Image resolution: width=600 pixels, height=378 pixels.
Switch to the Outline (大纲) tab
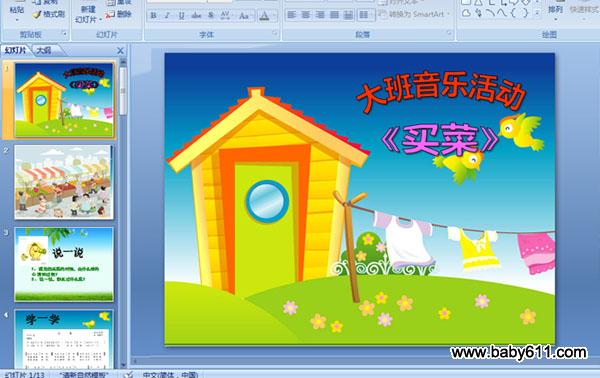point(44,50)
